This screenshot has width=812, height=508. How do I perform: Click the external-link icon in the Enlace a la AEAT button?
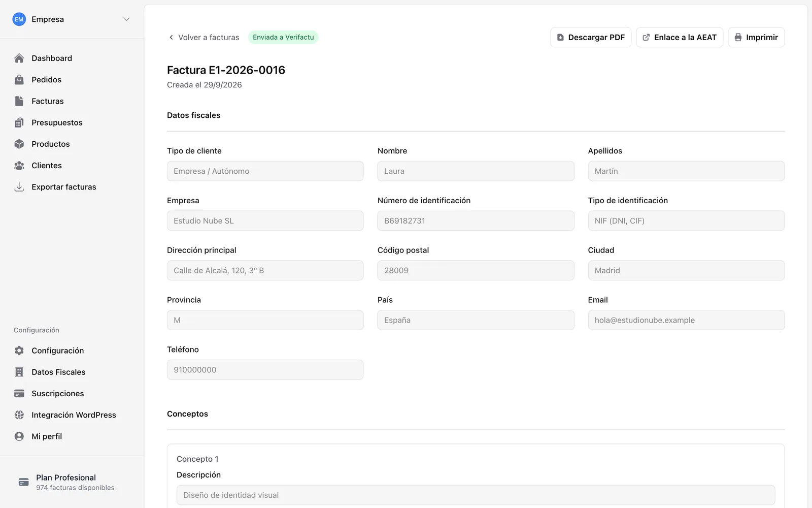tap(646, 38)
